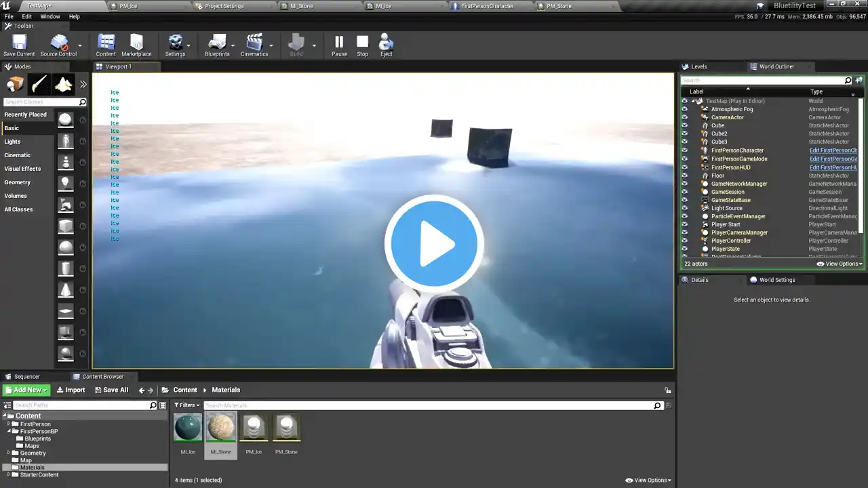Hide the Cube2 actor
Image resolution: width=868 pixels, height=488 pixels.
tap(684, 134)
